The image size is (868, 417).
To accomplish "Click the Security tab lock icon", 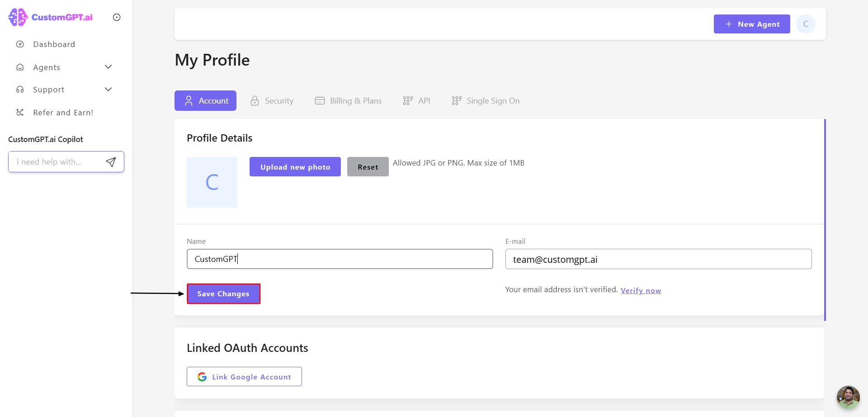I will (x=255, y=101).
